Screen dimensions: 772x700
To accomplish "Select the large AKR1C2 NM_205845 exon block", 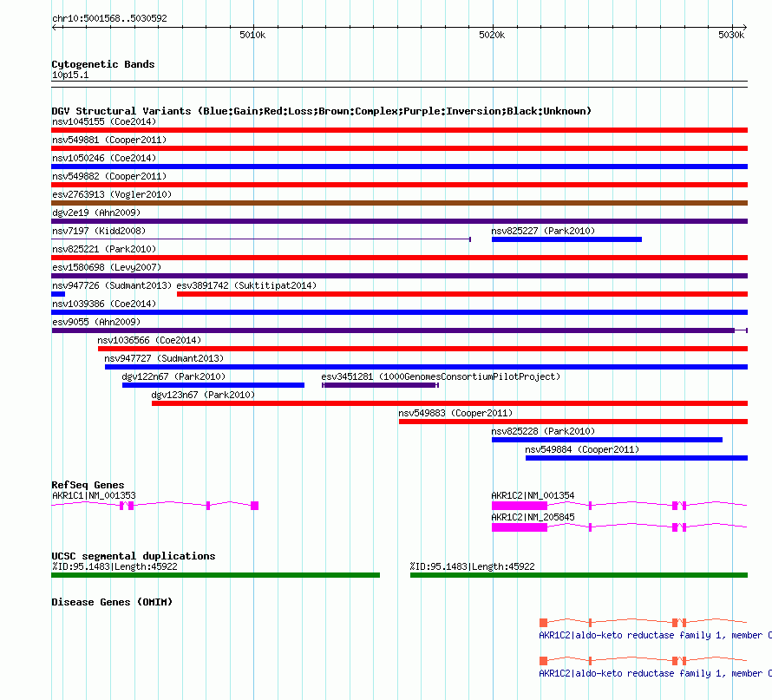I will tap(520, 527).
